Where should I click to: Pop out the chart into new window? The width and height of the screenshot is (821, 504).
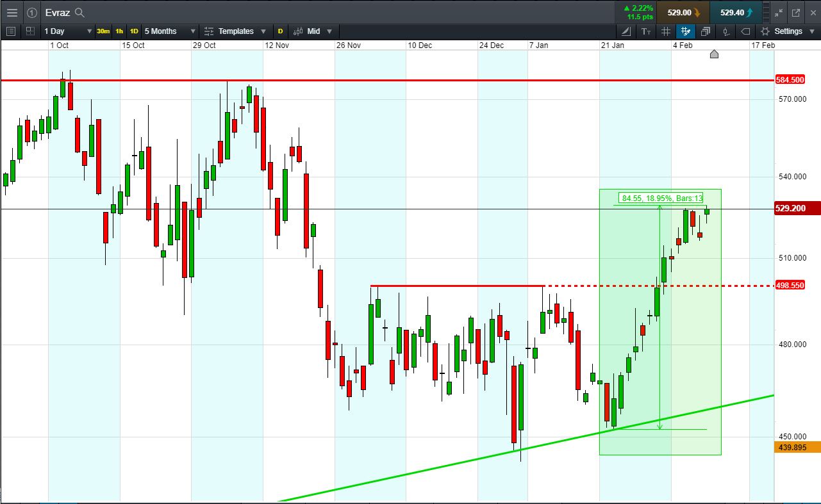click(796, 12)
